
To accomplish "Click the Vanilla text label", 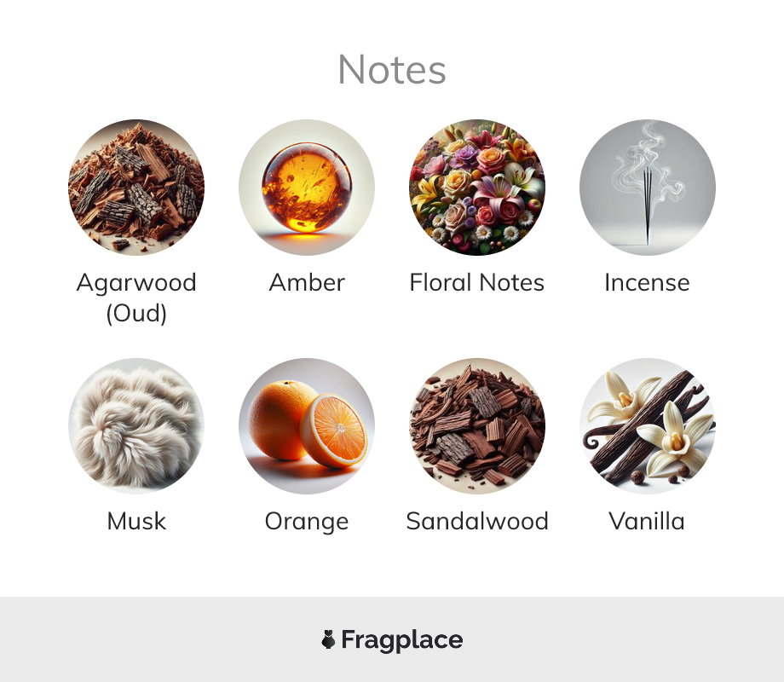I will click(648, 522).
